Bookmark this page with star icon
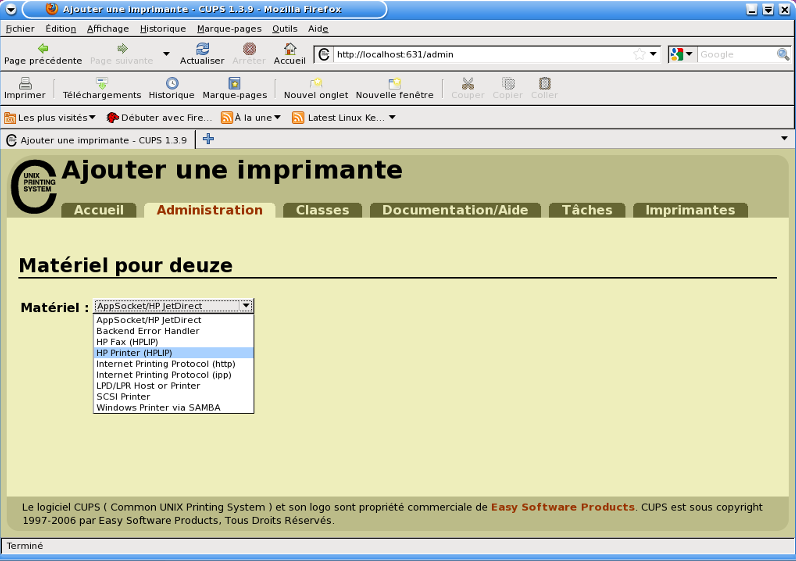The height and width of the screenshot is (561, 796). 639,54
